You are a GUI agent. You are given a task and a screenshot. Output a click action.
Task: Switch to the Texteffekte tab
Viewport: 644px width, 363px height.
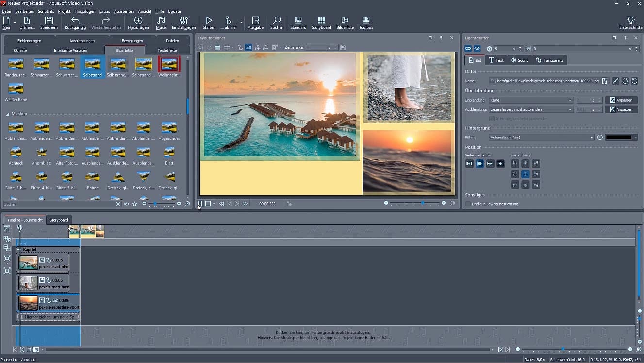click(x=167, y=50)
